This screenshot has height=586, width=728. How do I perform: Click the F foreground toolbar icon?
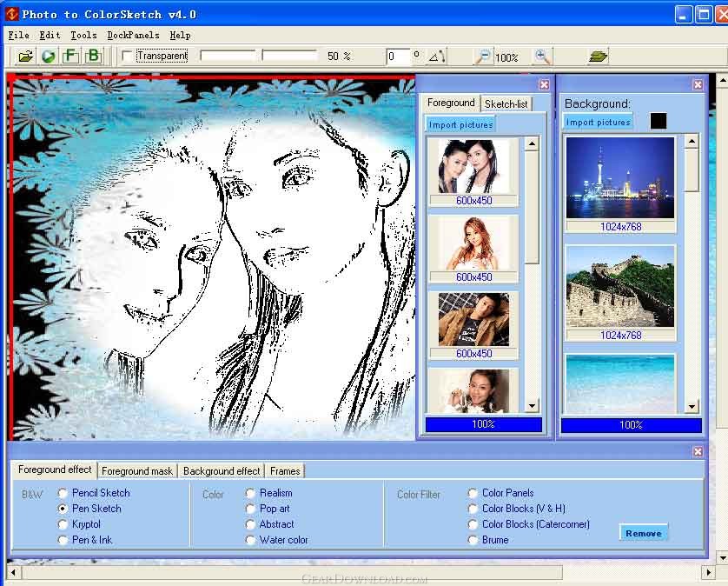pyautogui.click(x=70, y=57)
